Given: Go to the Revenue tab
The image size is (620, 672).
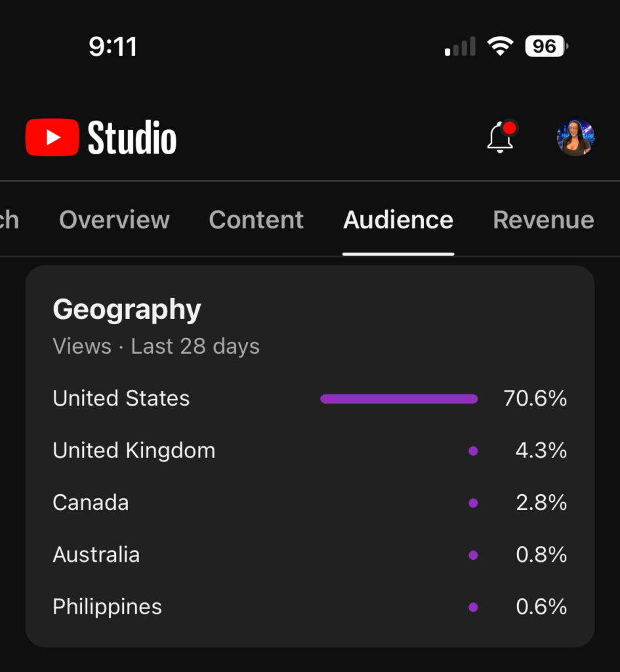Looking at the screenshot, I should 543,220.
